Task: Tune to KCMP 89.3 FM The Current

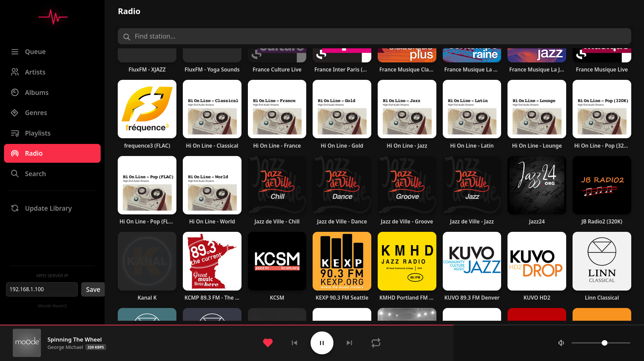Action: pyautogui.click(x=212, y=261)
